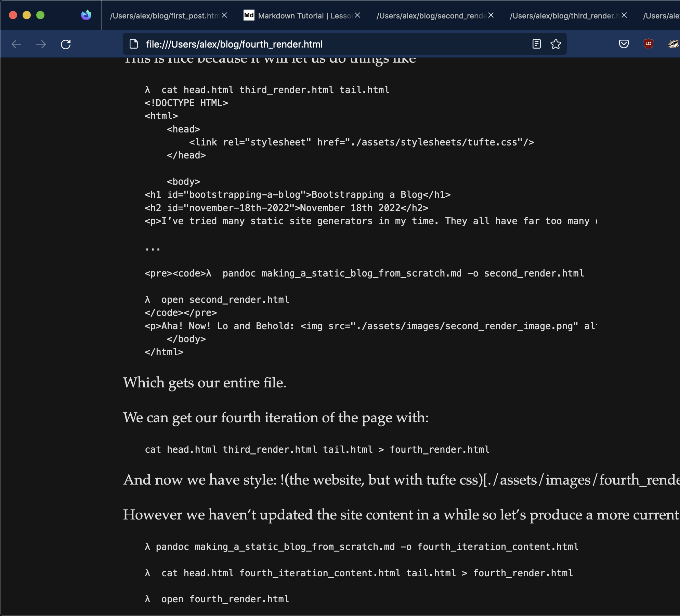Open the uBlock Origin extension icon
Screen dimensions: 680x616
(648, 44)
